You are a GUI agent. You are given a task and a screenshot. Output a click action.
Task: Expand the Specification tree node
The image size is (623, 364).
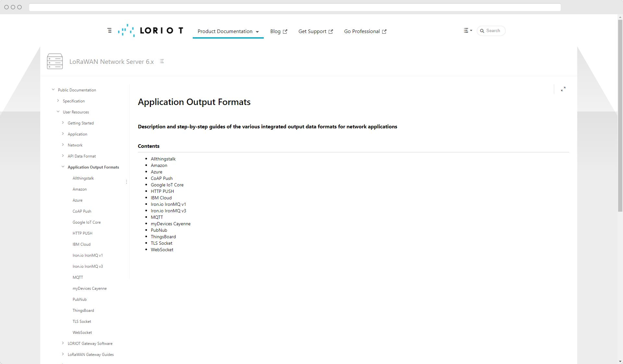[x=58, y=101]
